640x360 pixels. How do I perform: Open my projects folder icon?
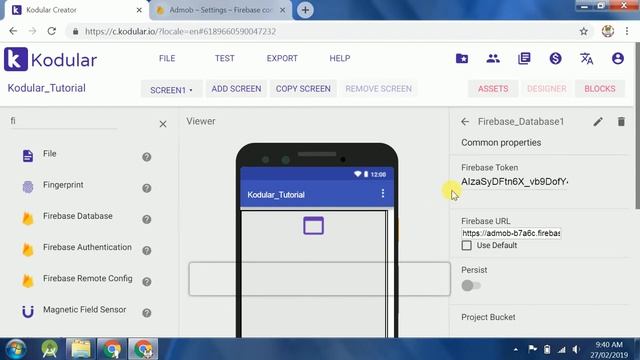click(x=462, y=59)
